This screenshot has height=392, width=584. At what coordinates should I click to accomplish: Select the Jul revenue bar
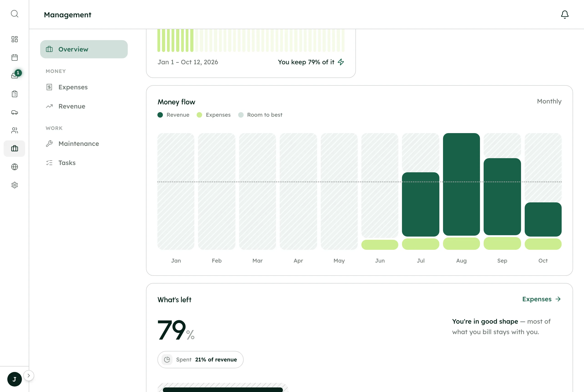point(421,204)
